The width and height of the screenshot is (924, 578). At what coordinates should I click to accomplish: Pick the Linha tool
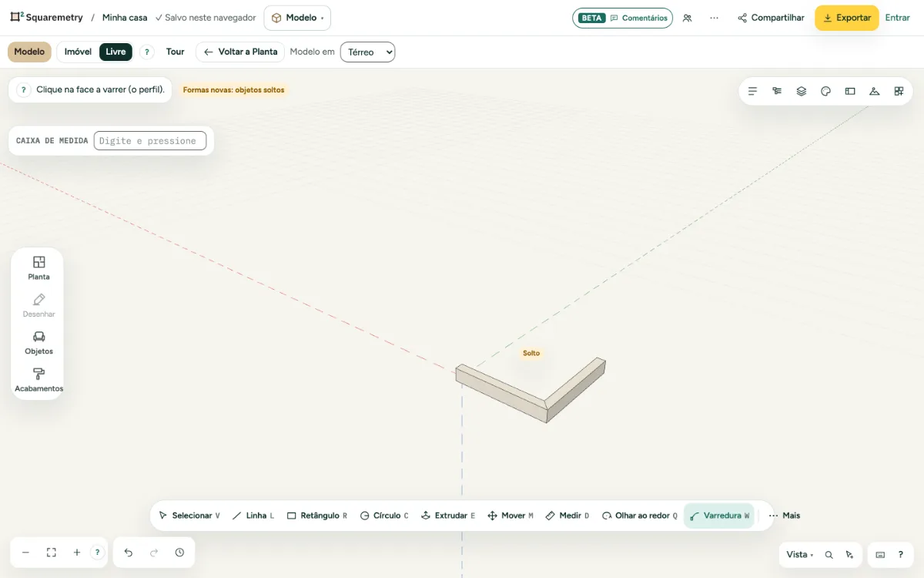(x=253, y=516)
